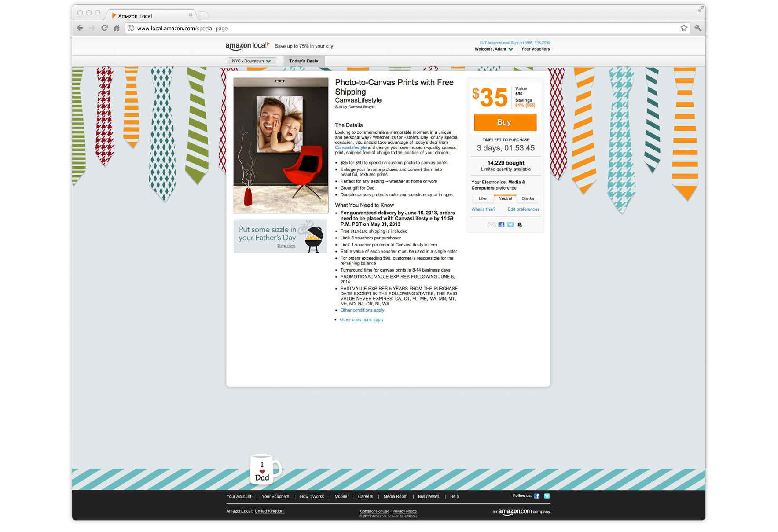Click the countdown timer 3 days, 01:53:45
Image resolution: width=778 pixels, height=532 pixels.
click(506, 148)
